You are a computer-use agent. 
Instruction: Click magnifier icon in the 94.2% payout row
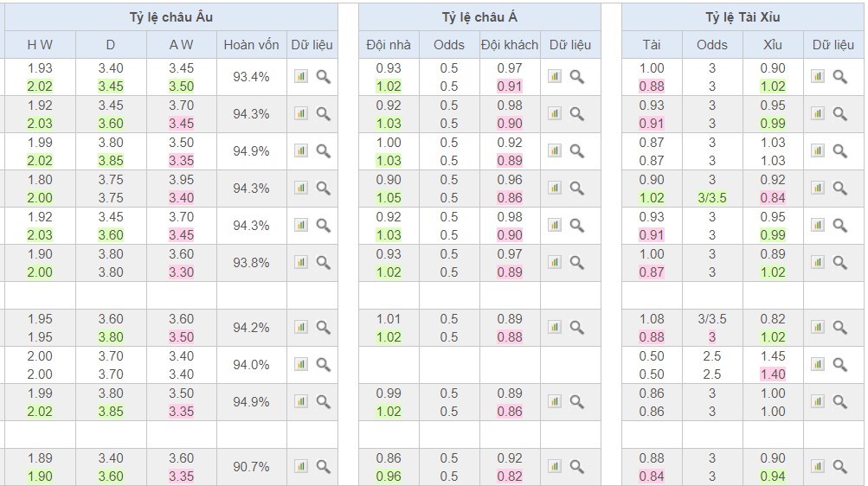323,327
